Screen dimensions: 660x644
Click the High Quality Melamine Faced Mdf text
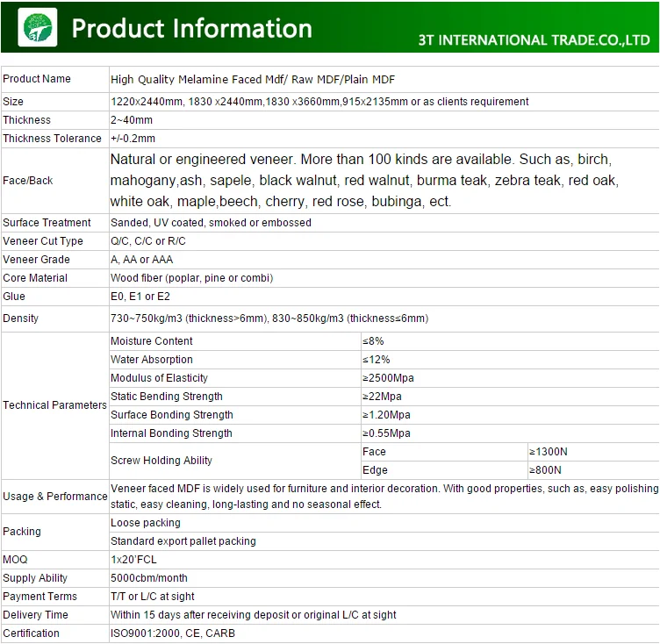pos(253,80)
